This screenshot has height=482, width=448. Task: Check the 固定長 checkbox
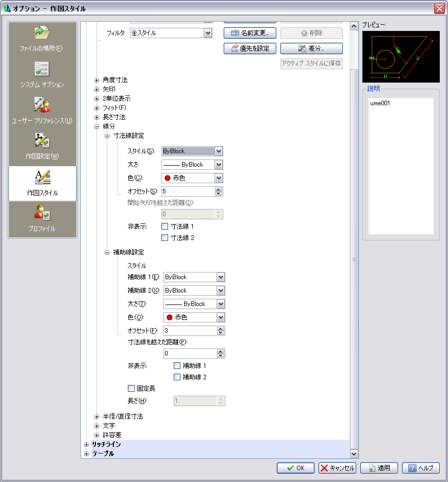(x=131, y=389)
